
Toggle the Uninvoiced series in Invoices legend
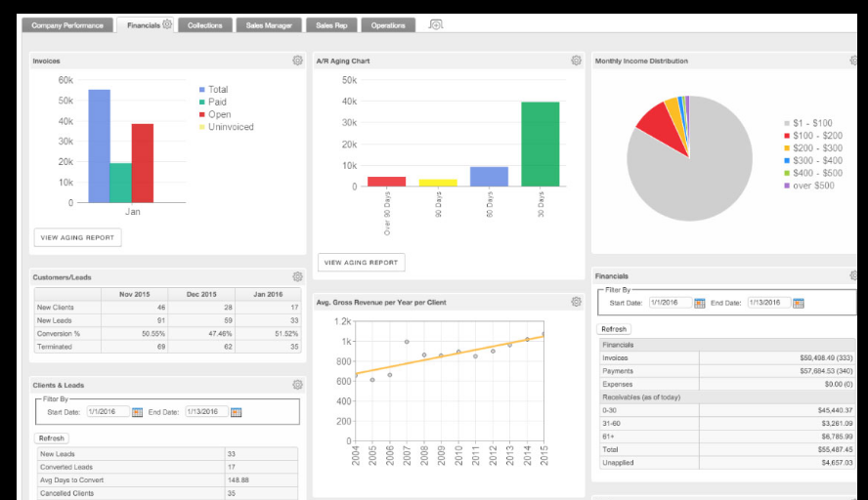click(x=229, y=127)
